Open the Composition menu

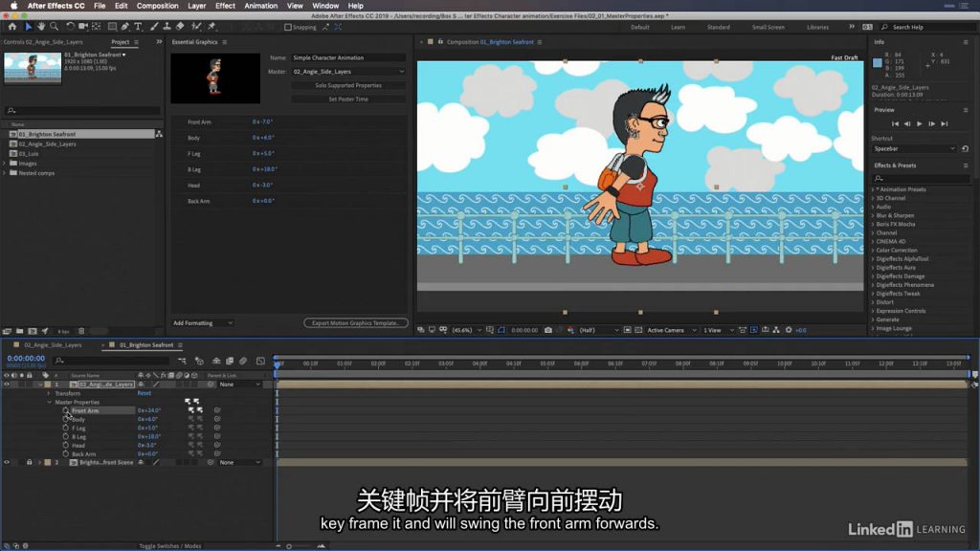tap(158, 6)
